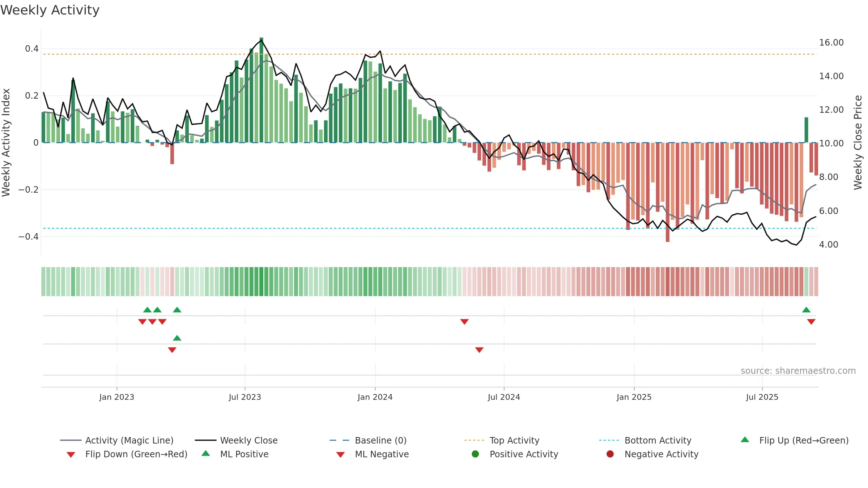Viewport: 868px width, 488px height.
Task: Click the cyan dotted sample for Bottom Activity
Action: [609, 440]
